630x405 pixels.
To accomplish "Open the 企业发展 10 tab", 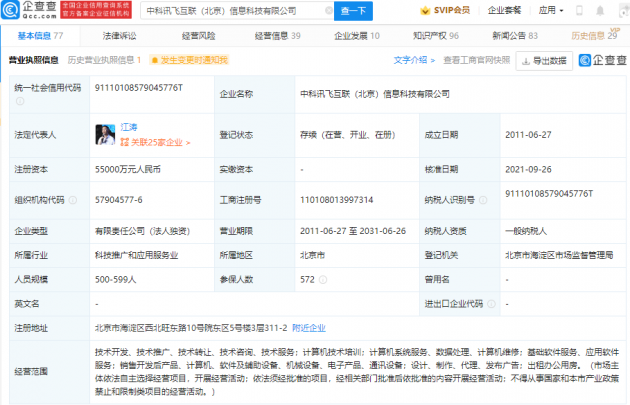I will 357,36.
